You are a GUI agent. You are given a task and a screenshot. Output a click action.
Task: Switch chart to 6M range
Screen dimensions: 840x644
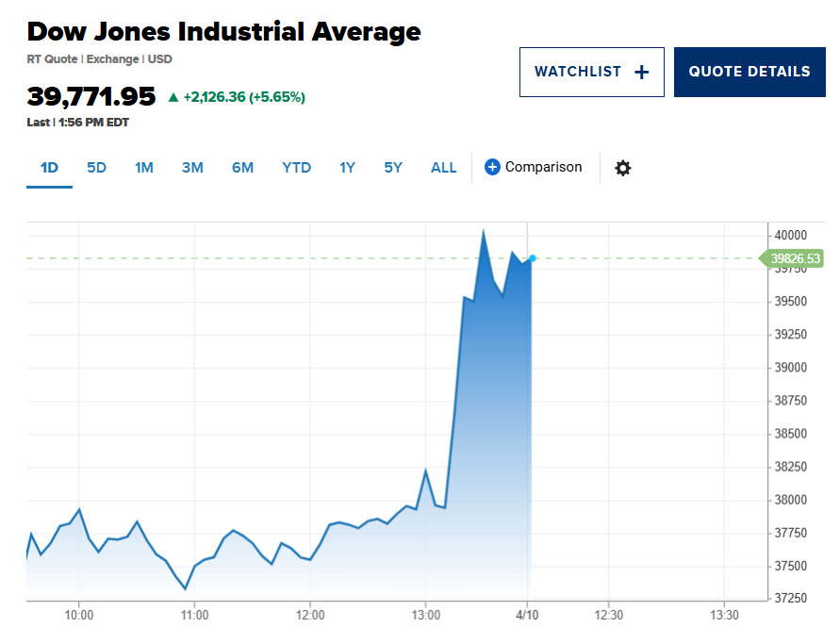point(242,168)
